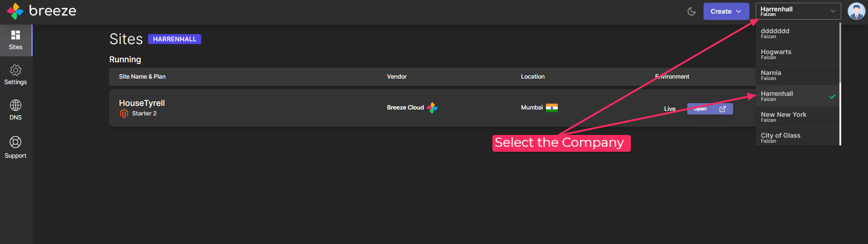Click the user avatar profile picture
The width and height of the screenshot is (868, 244).
pyautogui.click(x=856, y=11)
